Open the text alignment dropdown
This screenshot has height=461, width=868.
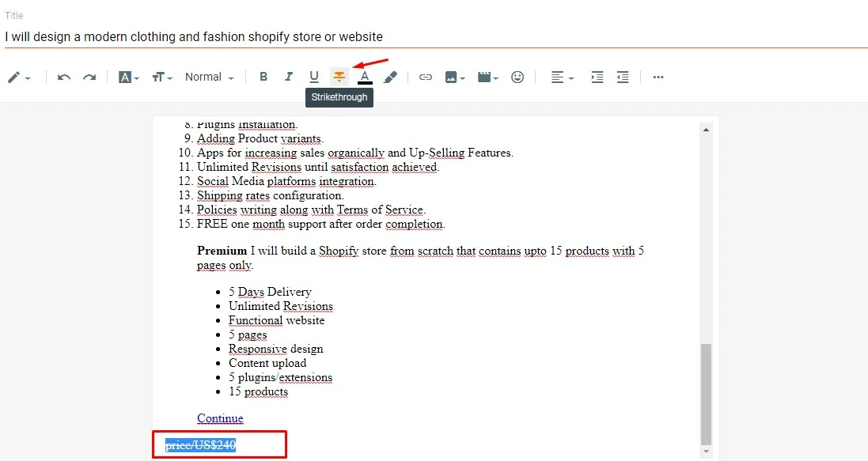point(562,77)
